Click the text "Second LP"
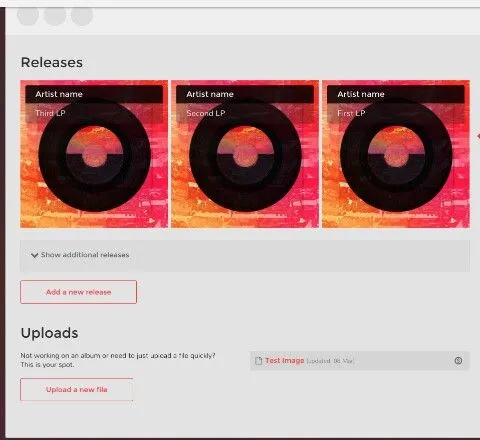The image size is (480, 440). point(206,113)
